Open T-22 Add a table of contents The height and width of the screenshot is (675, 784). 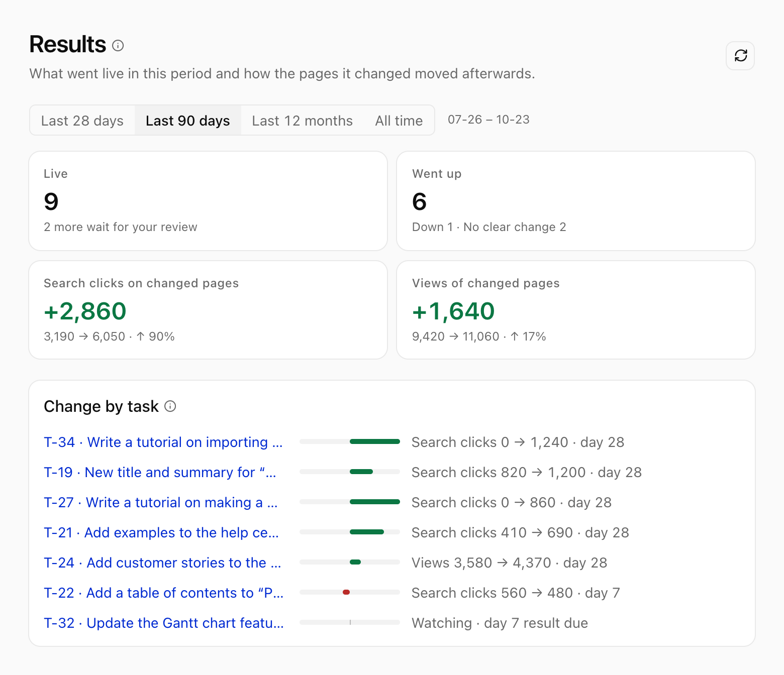coord(164,593)
